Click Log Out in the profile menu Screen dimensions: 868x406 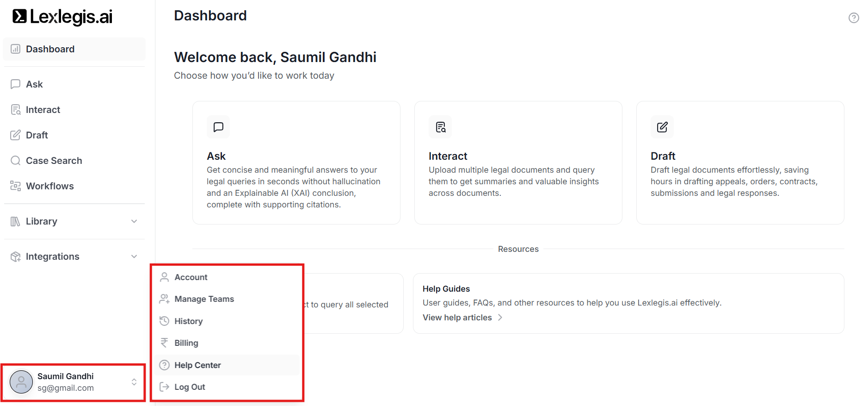[x=190, y=387]
